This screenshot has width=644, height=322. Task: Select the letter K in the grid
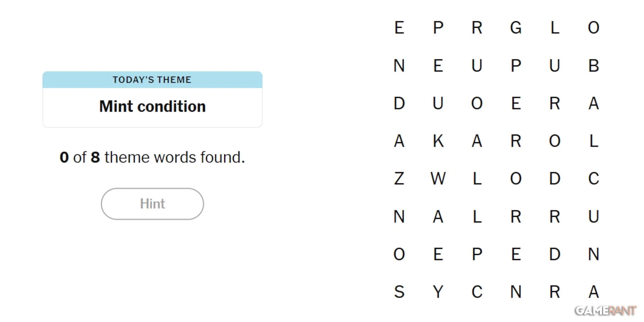click(438, 141)
